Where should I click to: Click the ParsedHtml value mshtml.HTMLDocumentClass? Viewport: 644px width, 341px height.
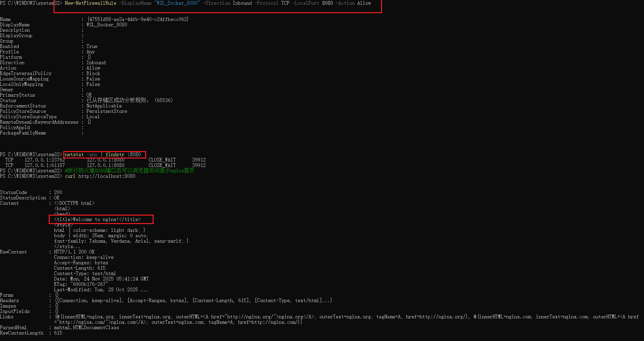(x=86, y=327)
